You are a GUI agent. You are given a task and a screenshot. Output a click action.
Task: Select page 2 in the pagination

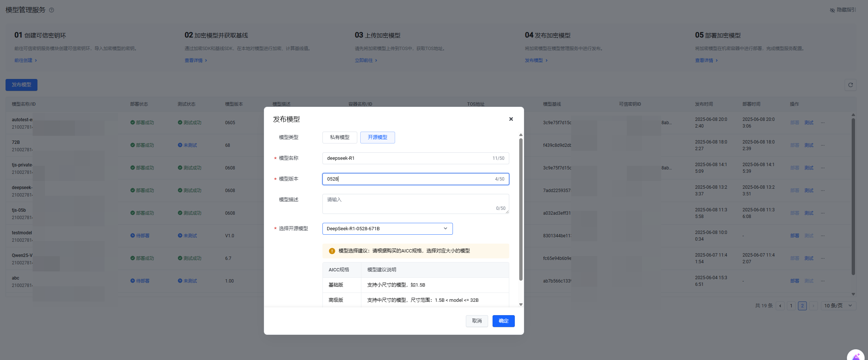click(802, 306)
